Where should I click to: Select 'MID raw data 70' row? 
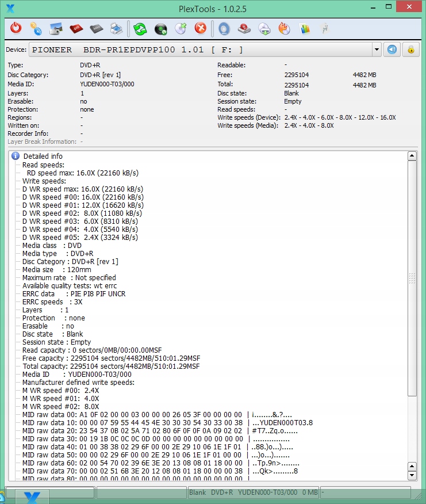160,471
